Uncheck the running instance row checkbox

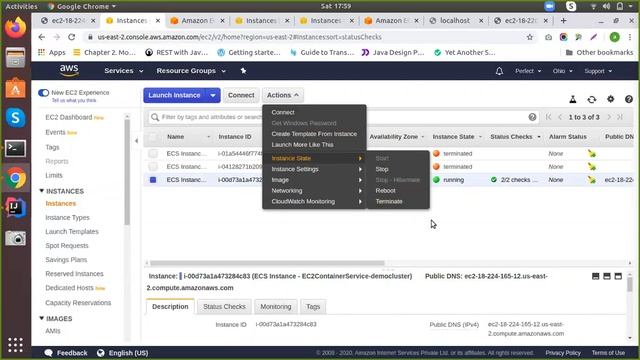click(x=153, y=180)
